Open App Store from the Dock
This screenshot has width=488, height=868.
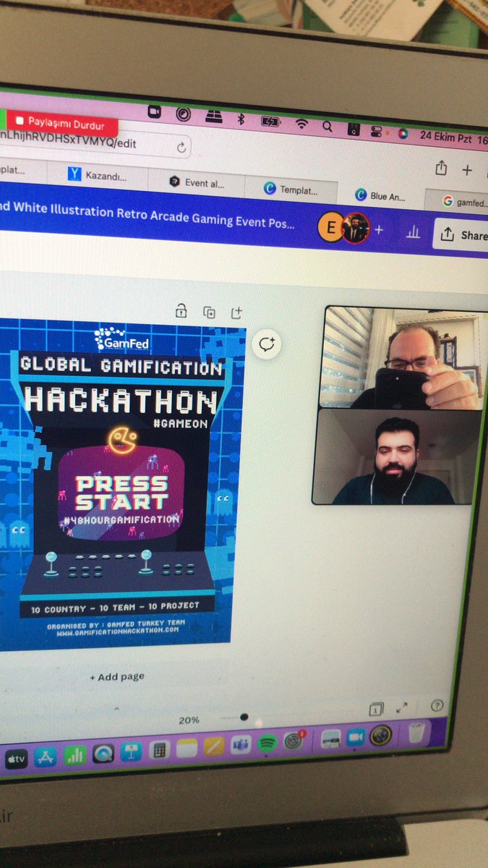(45, 757)
